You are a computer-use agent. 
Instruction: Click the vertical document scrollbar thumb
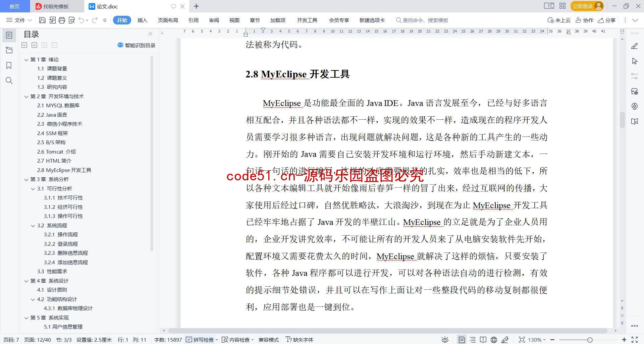click(x=622, y=119)
